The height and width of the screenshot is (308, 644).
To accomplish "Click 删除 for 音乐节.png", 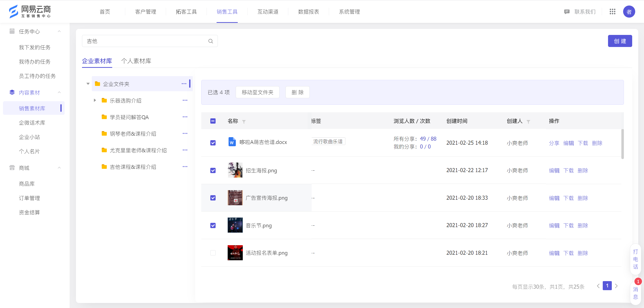I will (x=583, y=225).
